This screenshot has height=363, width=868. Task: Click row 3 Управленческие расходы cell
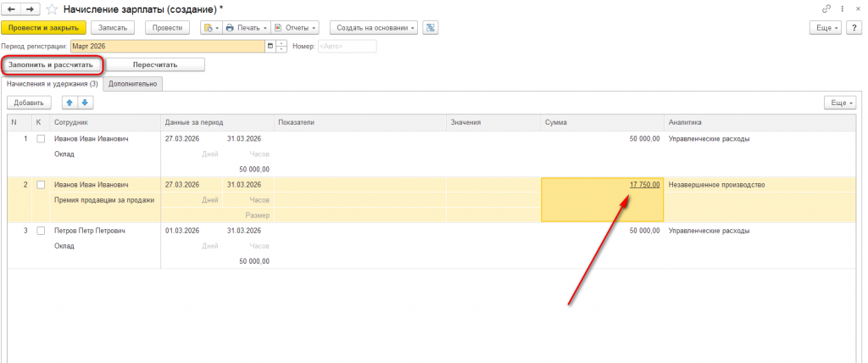[x=709, y=231]
